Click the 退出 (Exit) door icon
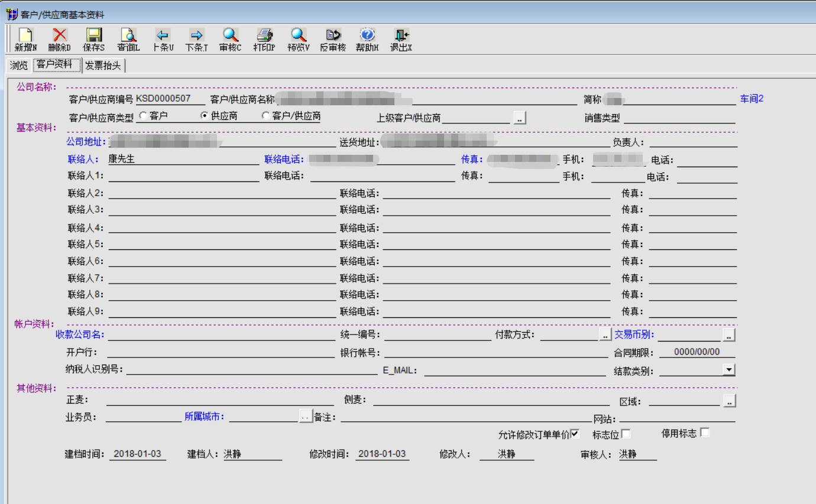Viewport: 816px width, 504px height. (401, 35)
